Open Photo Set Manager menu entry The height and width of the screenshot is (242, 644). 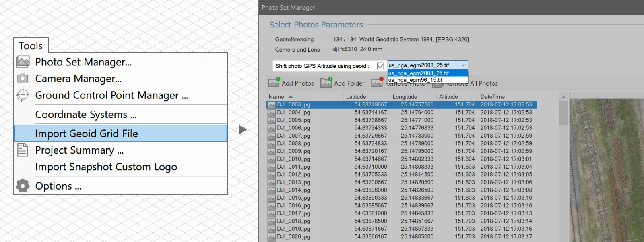pyautogui.click(x=121, y=62)
